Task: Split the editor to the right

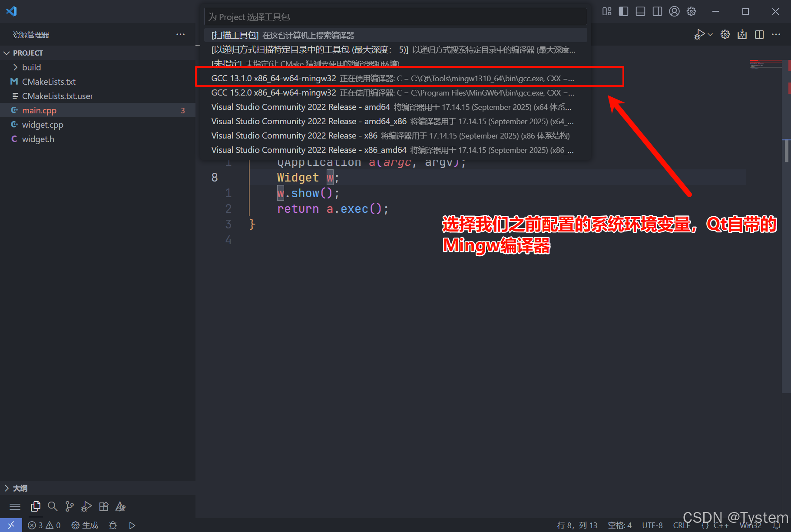Action: pos(759,34)
